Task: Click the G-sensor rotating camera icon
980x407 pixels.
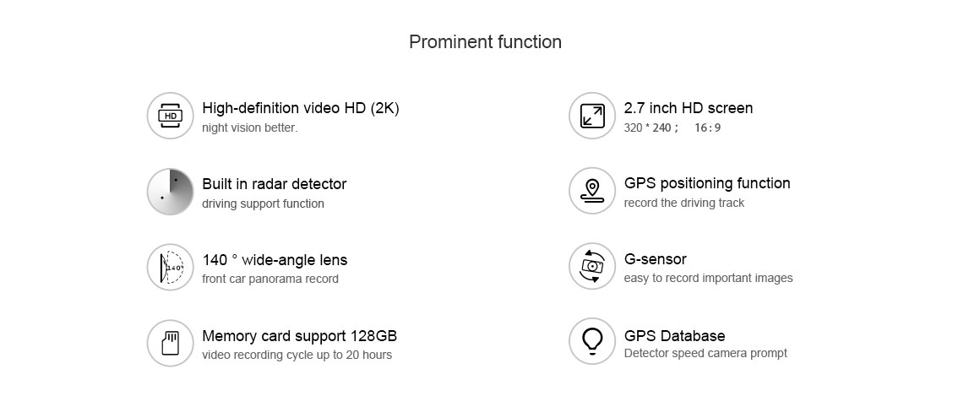Action: (x=592, y=267)
